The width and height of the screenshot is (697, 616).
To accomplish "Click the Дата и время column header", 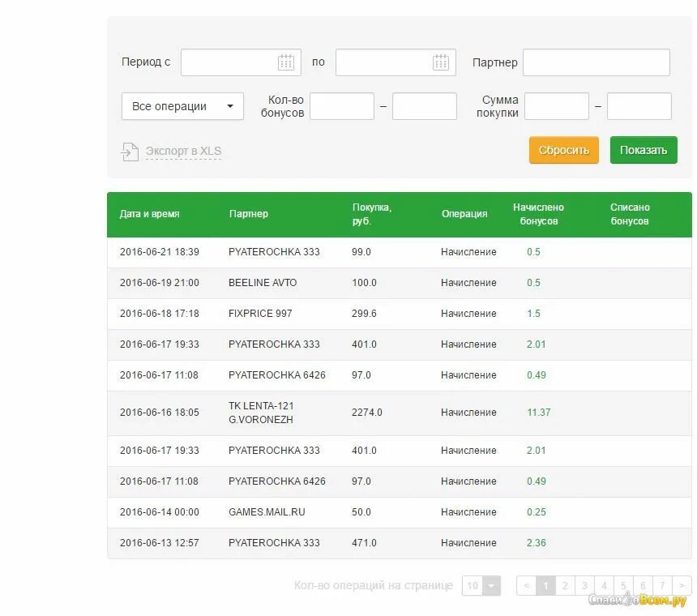I will pos(149,214).
